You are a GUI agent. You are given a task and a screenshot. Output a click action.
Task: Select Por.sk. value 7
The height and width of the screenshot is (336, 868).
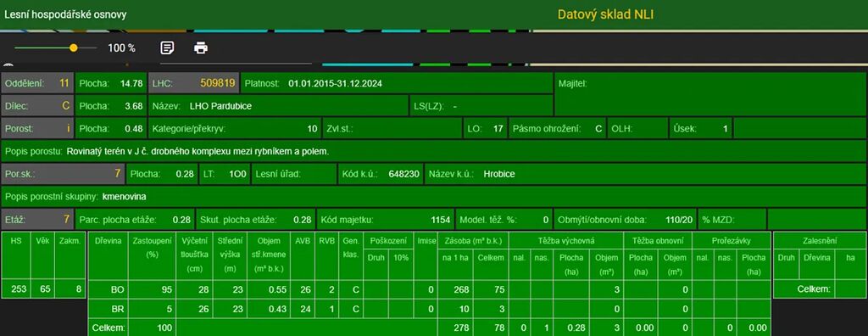[117, 174]
